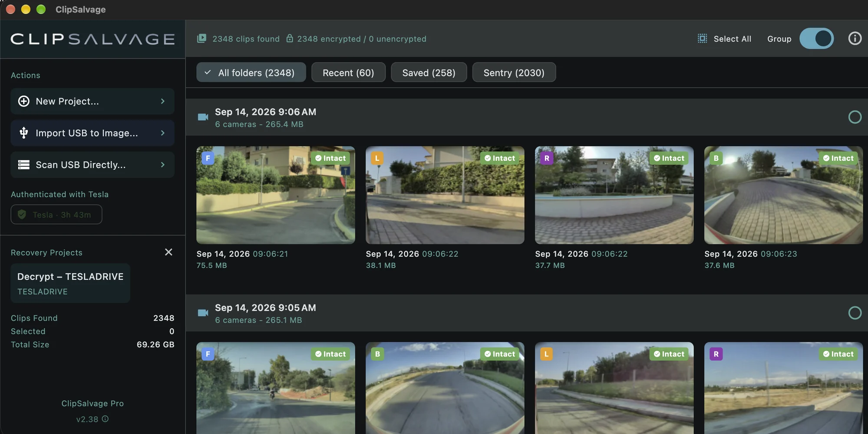Screen dimensions: 868x434
Task: Click the New Project... button
Action: click(92, 101)
